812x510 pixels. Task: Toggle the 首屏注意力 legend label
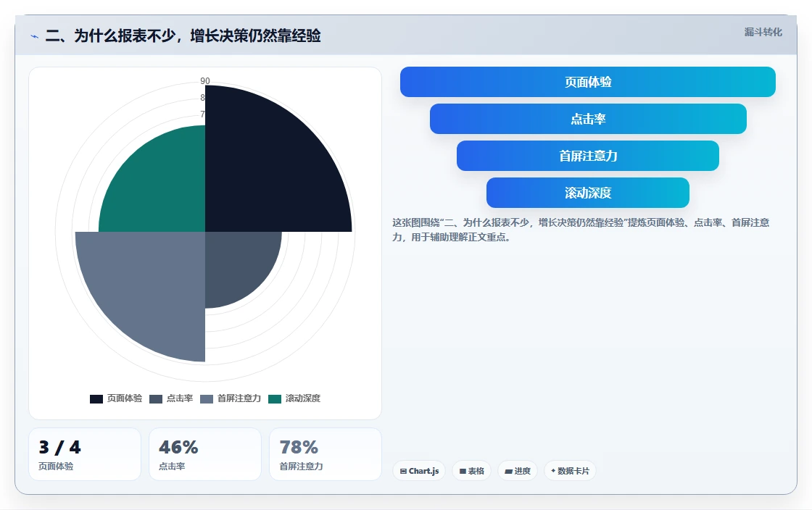pyautogui.click(x=239, y=398)
